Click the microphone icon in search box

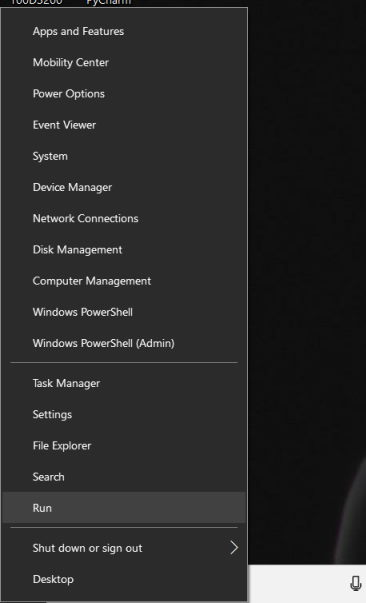[356, 583]
